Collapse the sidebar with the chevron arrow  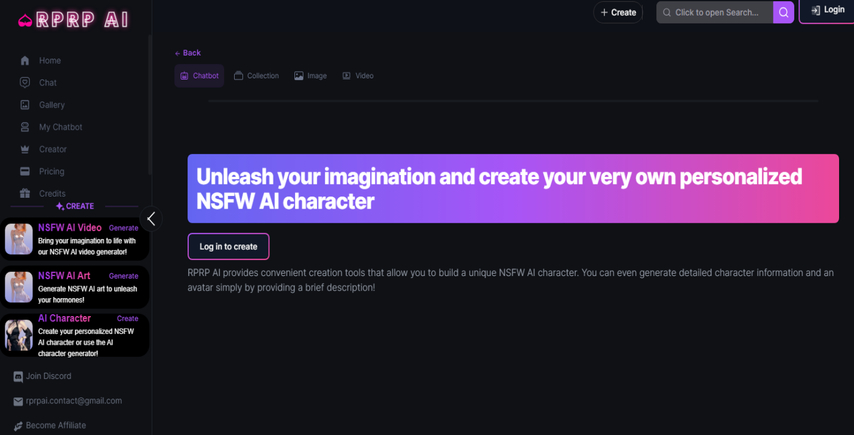pos(151,218)
